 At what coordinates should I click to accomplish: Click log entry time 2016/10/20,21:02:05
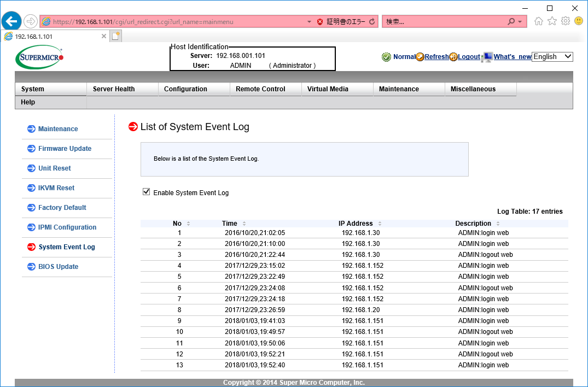(x=255, y=233)
